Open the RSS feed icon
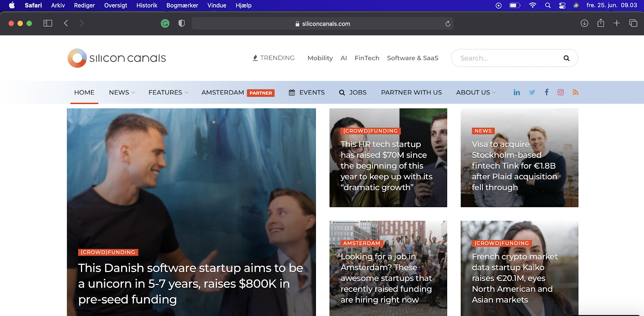644x316 pixels. click(576, 92)
